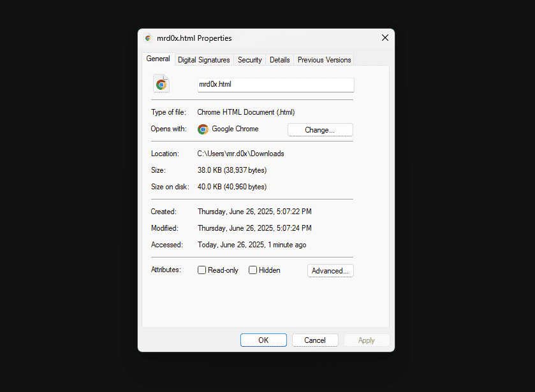
Task: Select the General tab
Action: tap(158, 59)
